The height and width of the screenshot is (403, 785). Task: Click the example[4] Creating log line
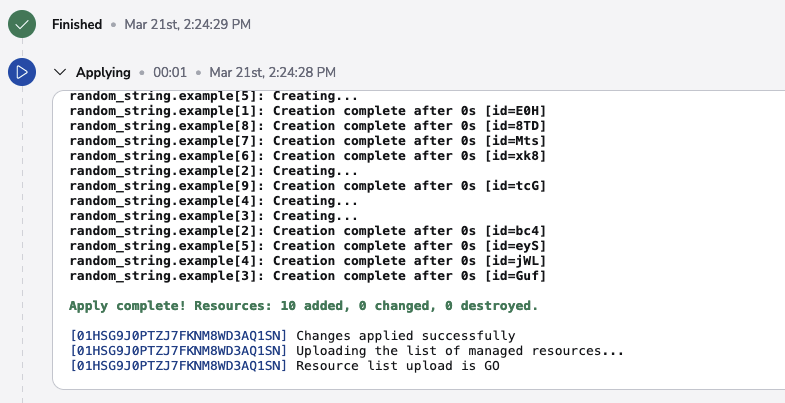213,200
